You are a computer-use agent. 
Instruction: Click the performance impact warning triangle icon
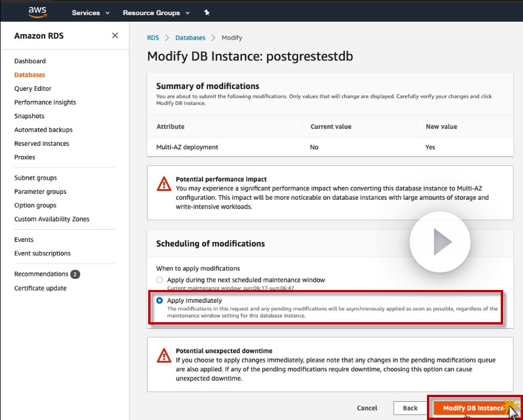(x=164, y=184)
